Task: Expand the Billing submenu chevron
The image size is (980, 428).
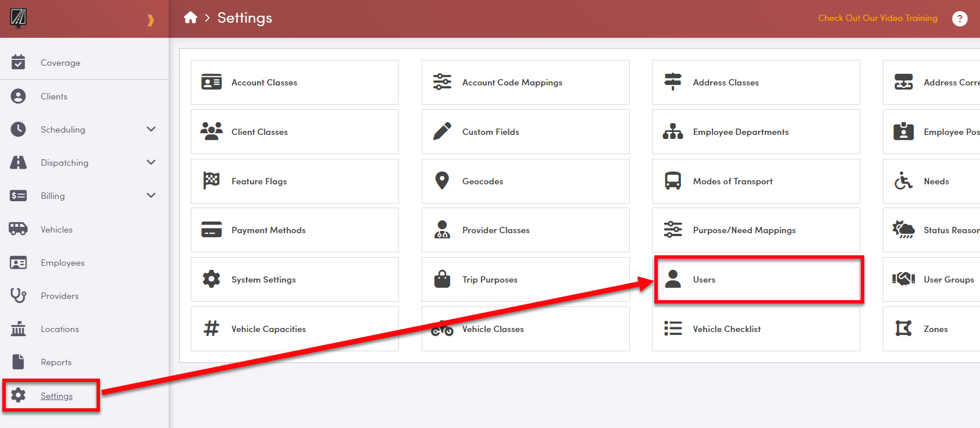Action: (151, 195)
